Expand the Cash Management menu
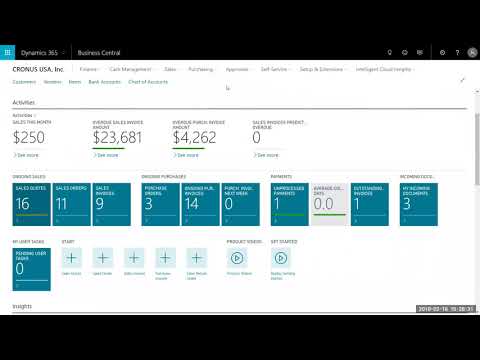This screenshot has height=360, width=480. point(131,69)
